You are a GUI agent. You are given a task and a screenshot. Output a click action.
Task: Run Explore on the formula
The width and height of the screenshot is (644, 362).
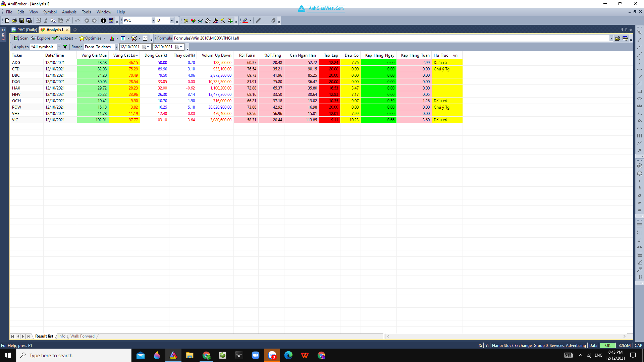coord(40,38)
